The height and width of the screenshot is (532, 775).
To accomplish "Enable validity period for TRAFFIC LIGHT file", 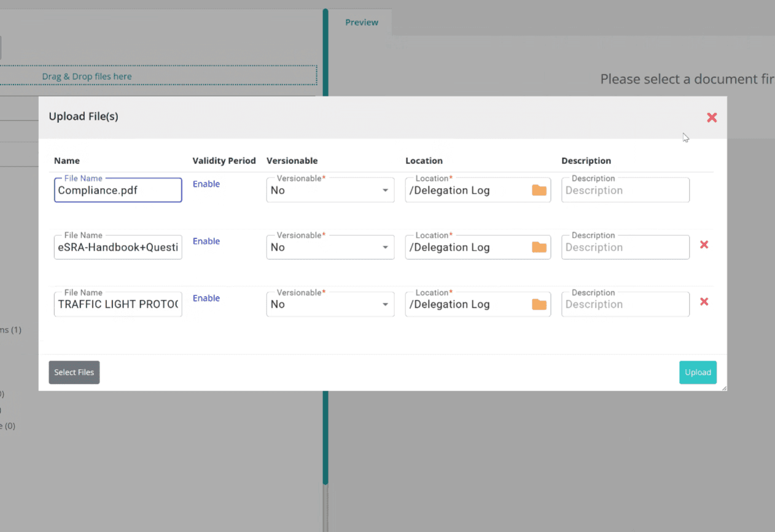I will click(x=206, y=298).
